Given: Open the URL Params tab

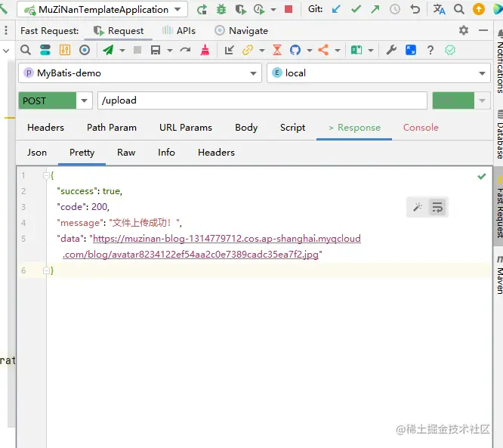Looking at the screenshot, I should [x=186, y=128].
